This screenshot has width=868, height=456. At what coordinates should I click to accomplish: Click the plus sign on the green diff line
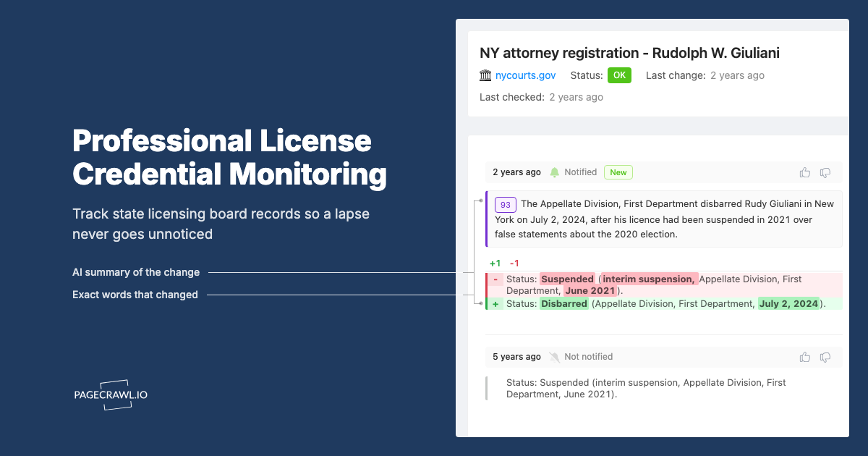[x=495, y=304]
